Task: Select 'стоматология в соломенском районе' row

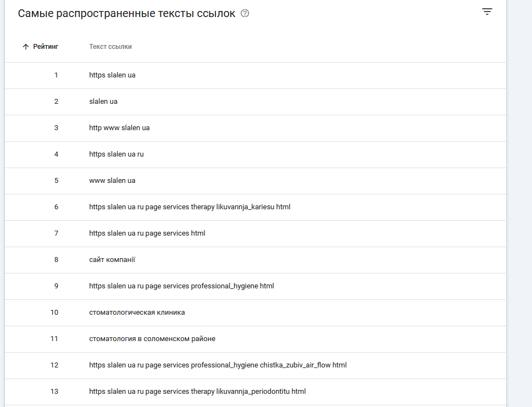Action: (152, 339)
